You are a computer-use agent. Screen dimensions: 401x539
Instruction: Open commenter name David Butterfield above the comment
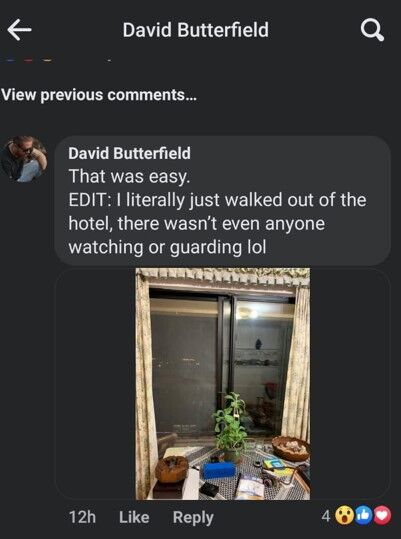click(129, 153)
